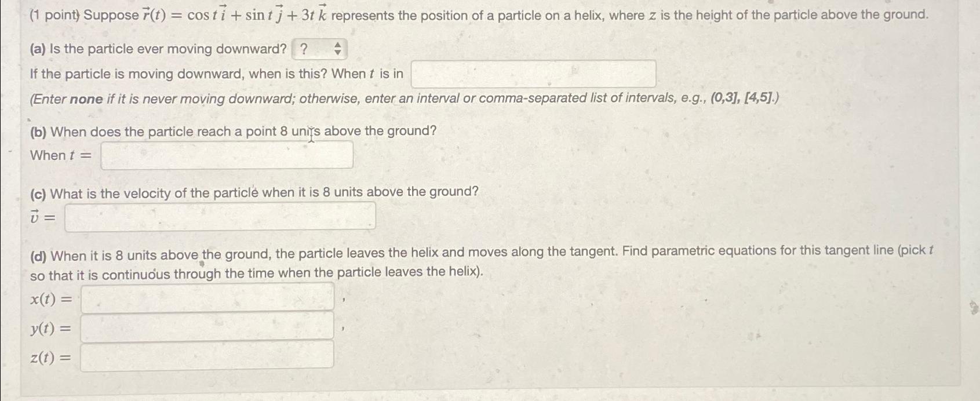Viewport: 980px width, 401px height.
Task: Click the first tangent line equation box under part (d)
Action: click(207, 298)
